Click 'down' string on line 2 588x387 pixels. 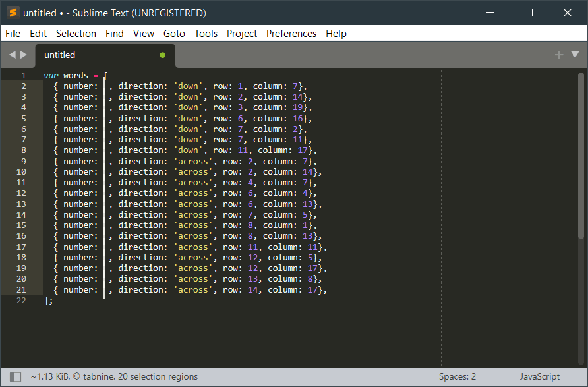click(188, 86)
